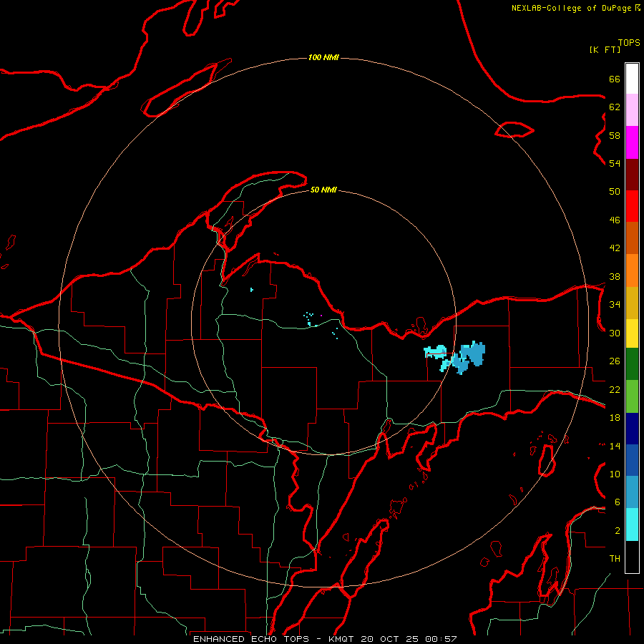Click the 26 value on the legend
This screenshot has width=644, height=644.
pos(615,361)
